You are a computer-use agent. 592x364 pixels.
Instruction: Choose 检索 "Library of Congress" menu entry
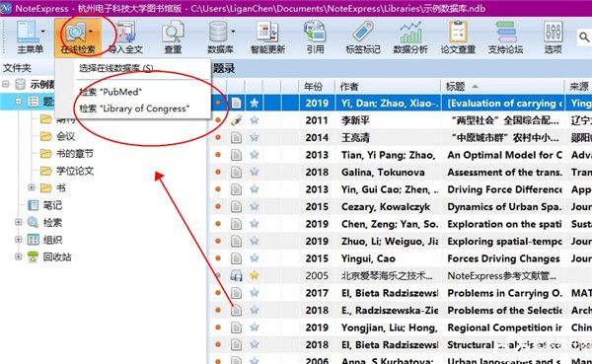click(x=134, y=109)
